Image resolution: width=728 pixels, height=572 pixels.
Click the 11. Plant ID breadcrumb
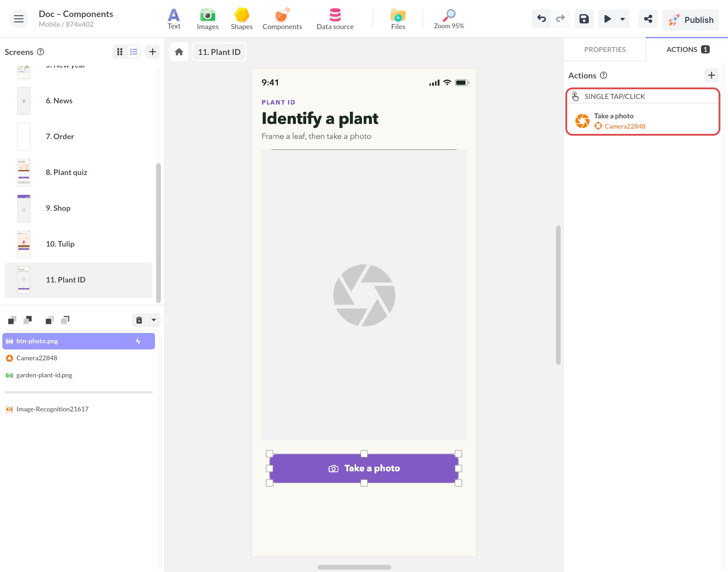(x=219, y=52)
